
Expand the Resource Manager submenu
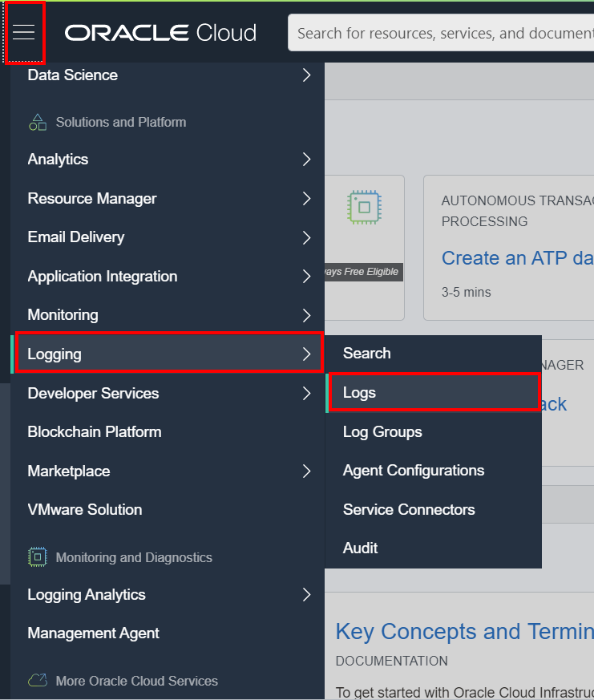point(305,198)
